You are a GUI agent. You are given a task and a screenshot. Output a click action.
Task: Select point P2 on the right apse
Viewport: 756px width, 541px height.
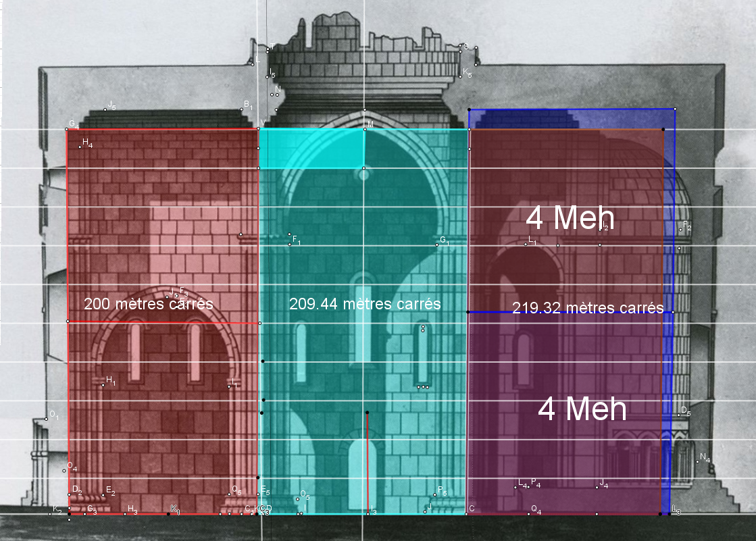click(680, 230)
